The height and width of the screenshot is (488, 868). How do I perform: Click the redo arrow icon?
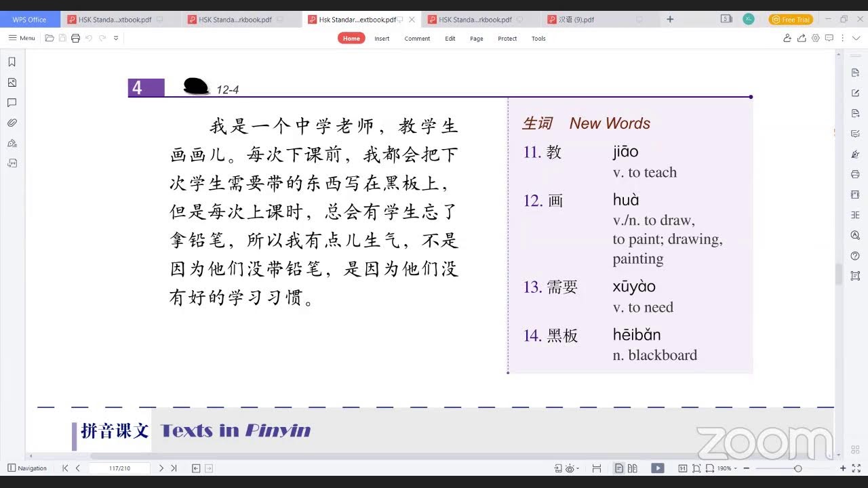pyautogui.click(x=102, y=38)
